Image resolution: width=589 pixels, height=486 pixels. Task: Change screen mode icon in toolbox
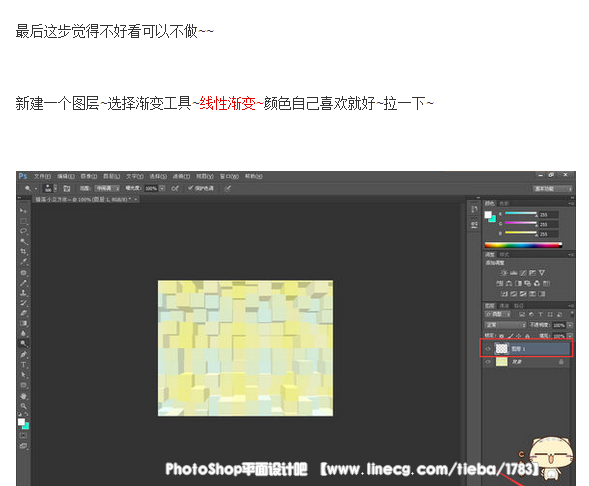23,446
